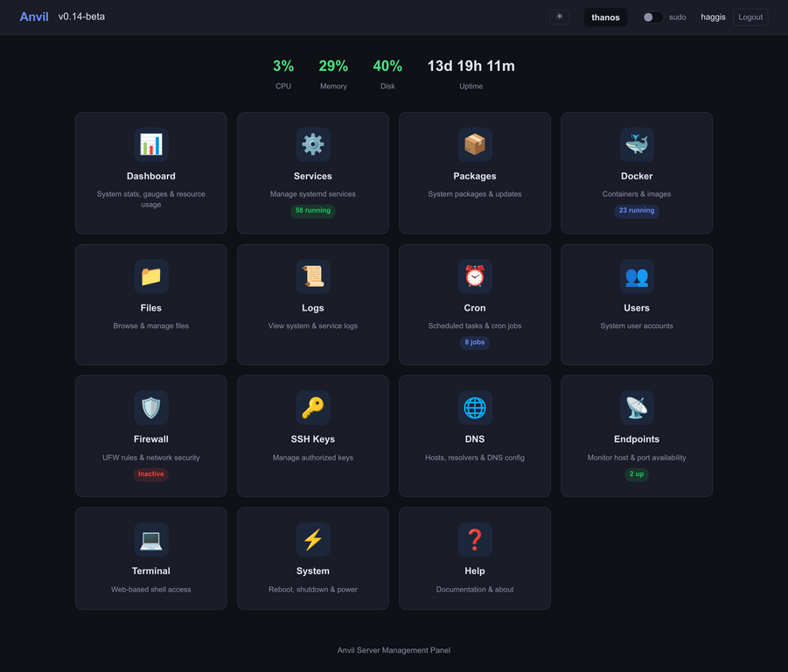Select the Firewall card title
The height and width of the screenshot is (672, 788).
150,439
